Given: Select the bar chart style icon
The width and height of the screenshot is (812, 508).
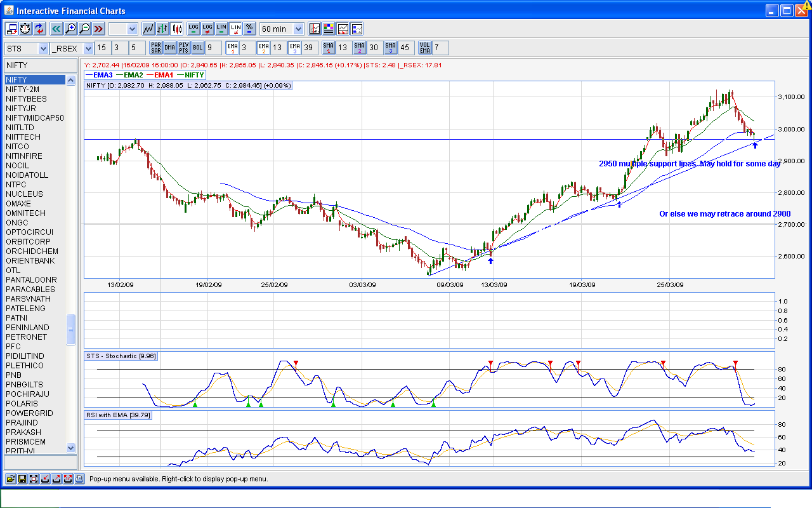Looking at the screenshot, I should coord(162,29).
